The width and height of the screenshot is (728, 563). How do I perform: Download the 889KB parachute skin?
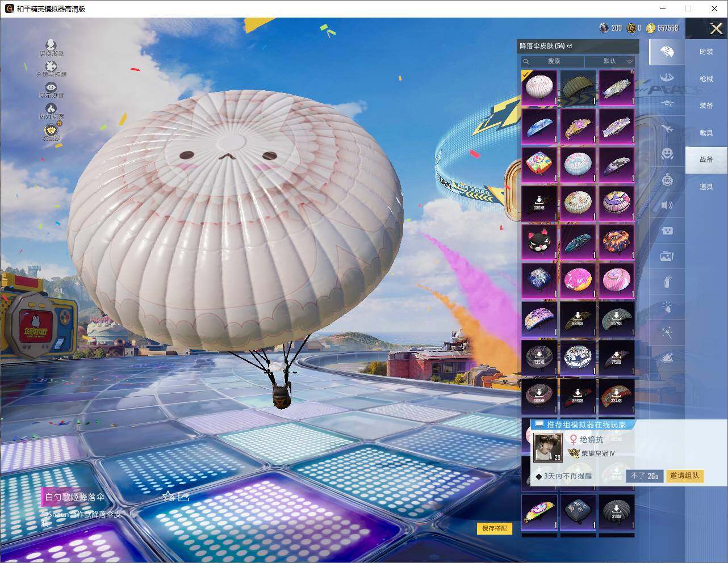click(x=578, y=318)
